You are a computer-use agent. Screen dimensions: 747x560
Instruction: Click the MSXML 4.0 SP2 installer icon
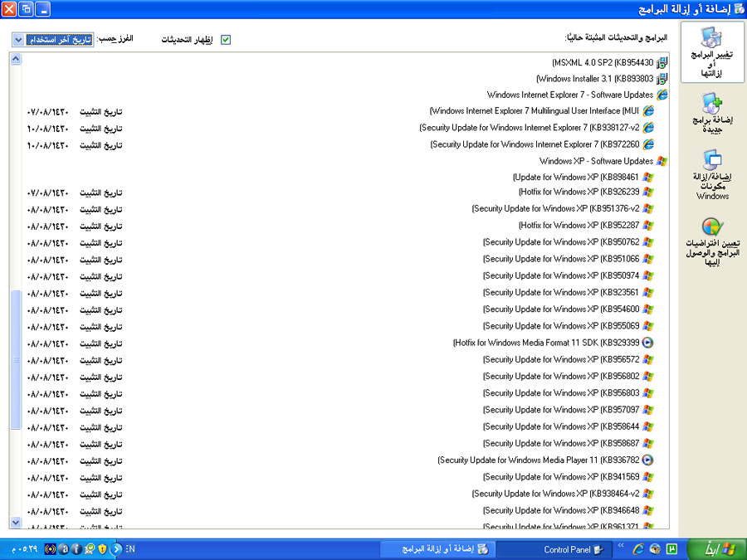(x=662, y=62)
